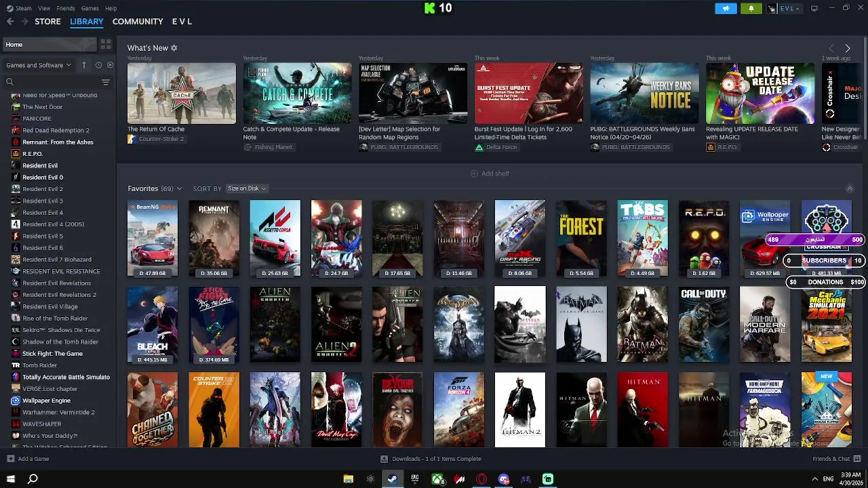
Task: Open the green notifications bell
Action: [751, 8]
